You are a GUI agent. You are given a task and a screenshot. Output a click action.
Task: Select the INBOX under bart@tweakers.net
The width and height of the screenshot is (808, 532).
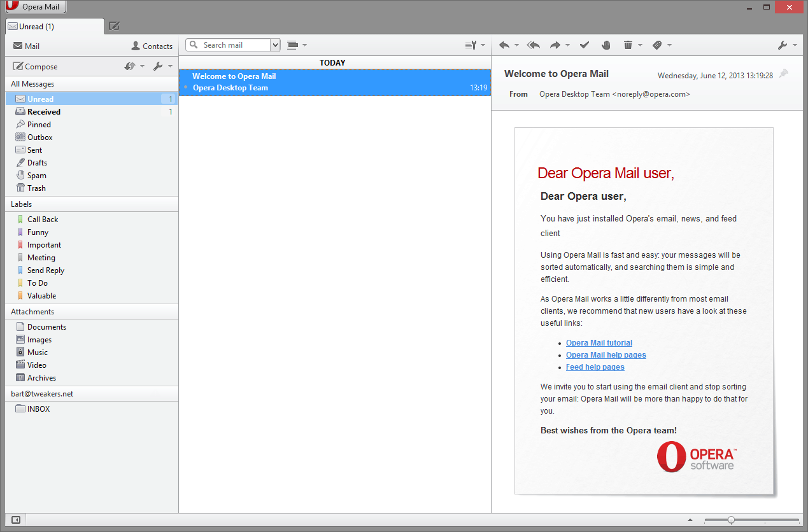click(38, 409)
